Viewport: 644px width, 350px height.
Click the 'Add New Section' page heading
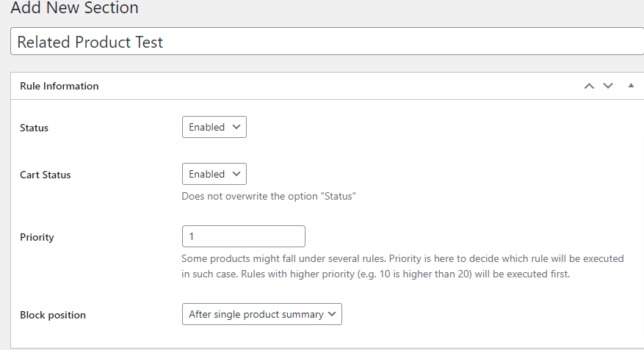click(74, 9)
